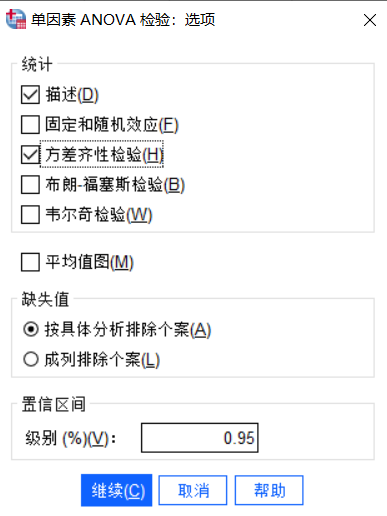Click the 级别 (%)(V): label

pyautogui.click(x=70, y=438)
